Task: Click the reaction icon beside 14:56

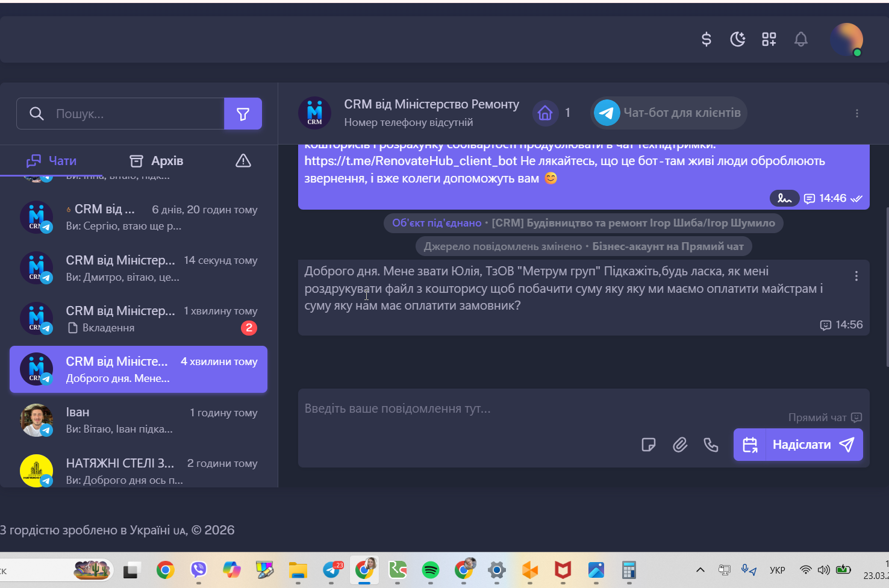Action: click(x=826, y=325)
